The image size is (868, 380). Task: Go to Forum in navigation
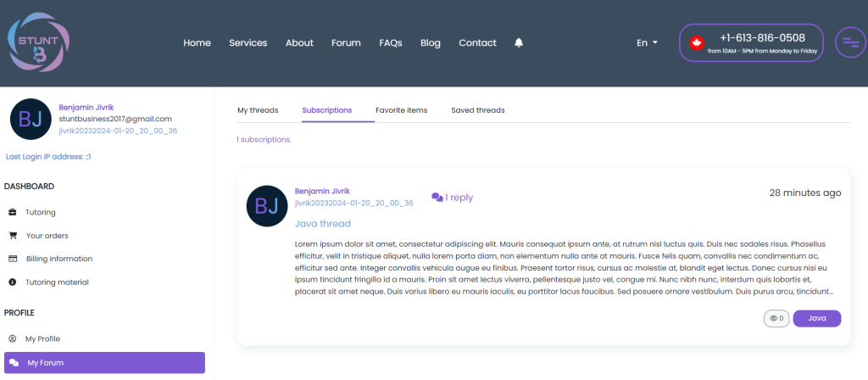346,42
